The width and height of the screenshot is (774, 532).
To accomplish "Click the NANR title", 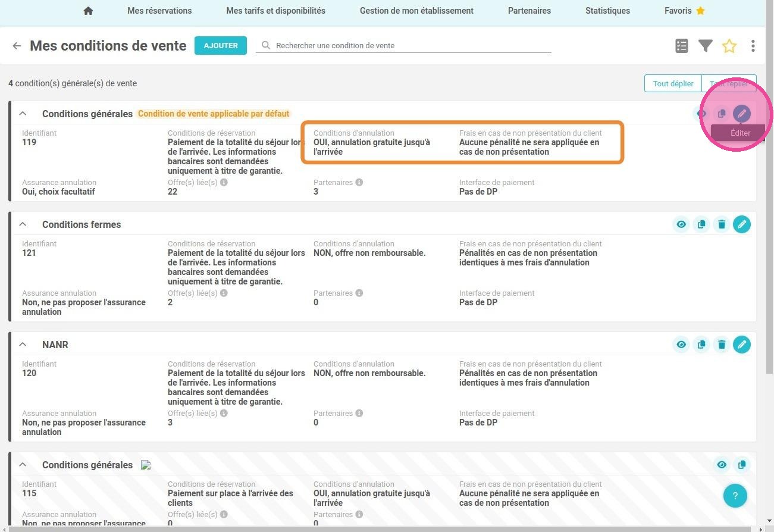I will (x=55, y=345).
